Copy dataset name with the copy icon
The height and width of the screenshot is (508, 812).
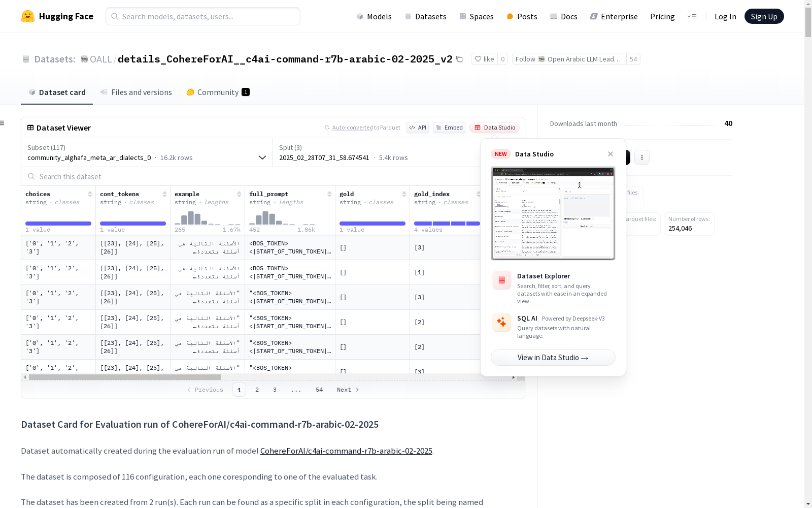(x=459, y=59)
